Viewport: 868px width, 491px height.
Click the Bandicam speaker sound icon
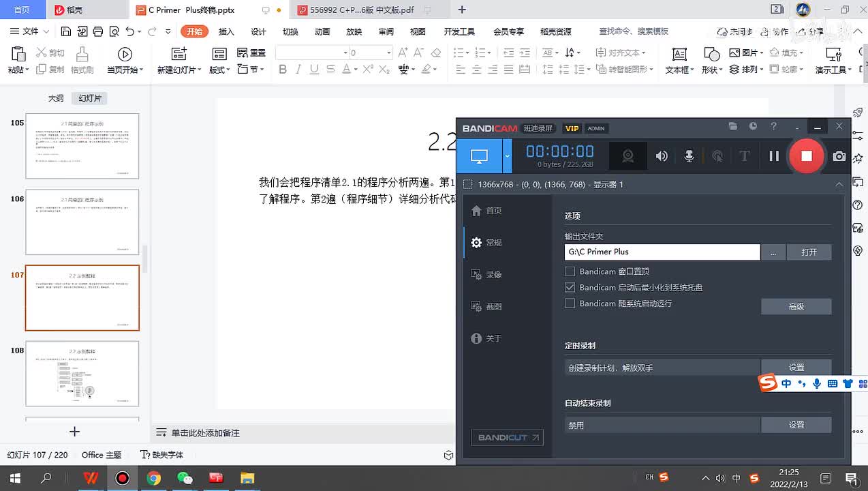(662, 156)
